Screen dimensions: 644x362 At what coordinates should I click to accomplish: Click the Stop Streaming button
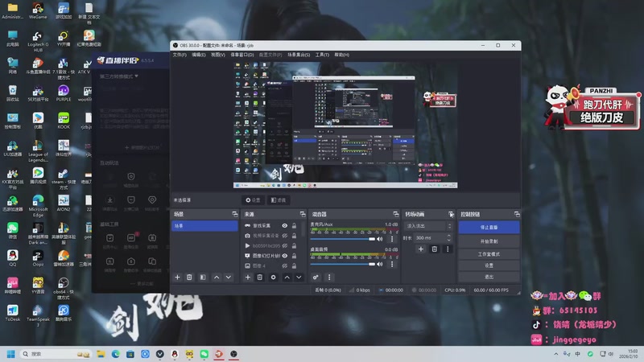point(489,228)
